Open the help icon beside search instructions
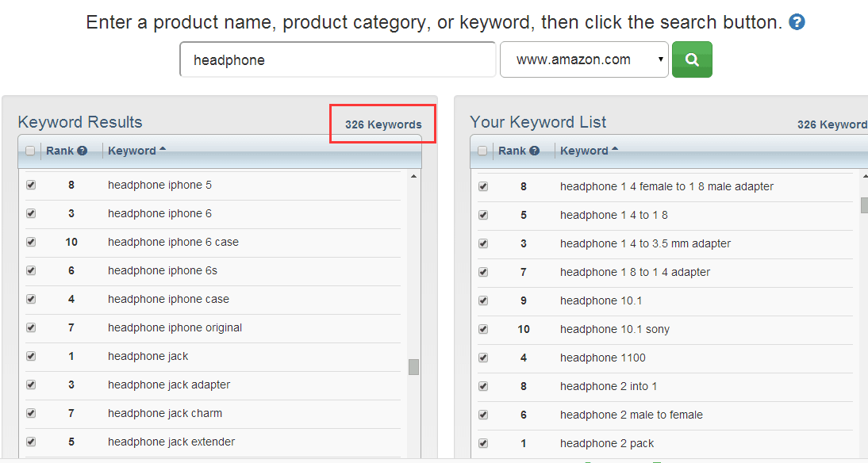The image size is (868, 463). (x=797, y=22)
